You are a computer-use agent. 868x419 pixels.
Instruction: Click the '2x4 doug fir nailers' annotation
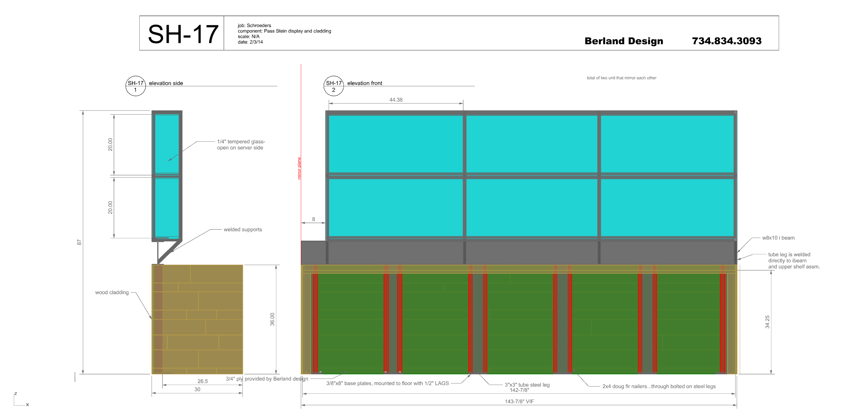(x=659, y=387)
